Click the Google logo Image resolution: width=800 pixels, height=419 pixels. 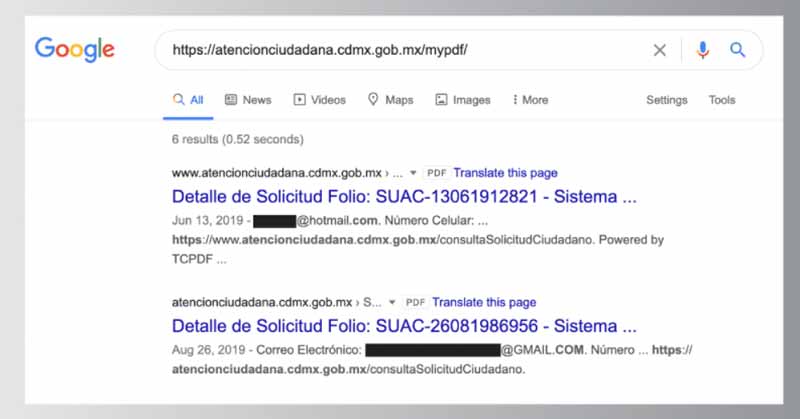tap(75, 49)
